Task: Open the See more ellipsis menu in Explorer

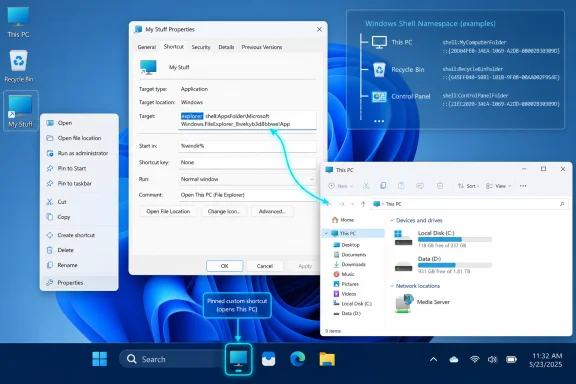Action: (523, 186)
